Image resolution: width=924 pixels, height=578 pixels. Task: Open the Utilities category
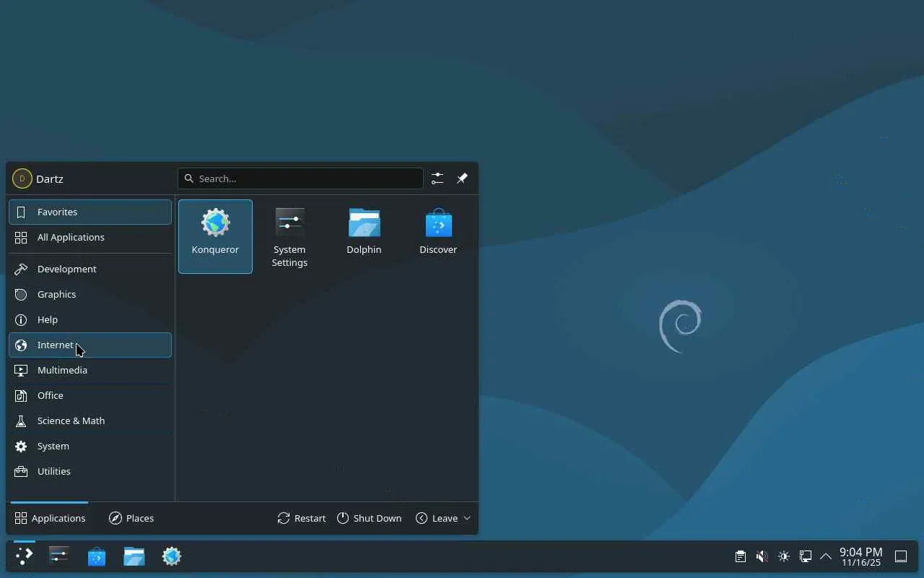click(x=90, y=471)
